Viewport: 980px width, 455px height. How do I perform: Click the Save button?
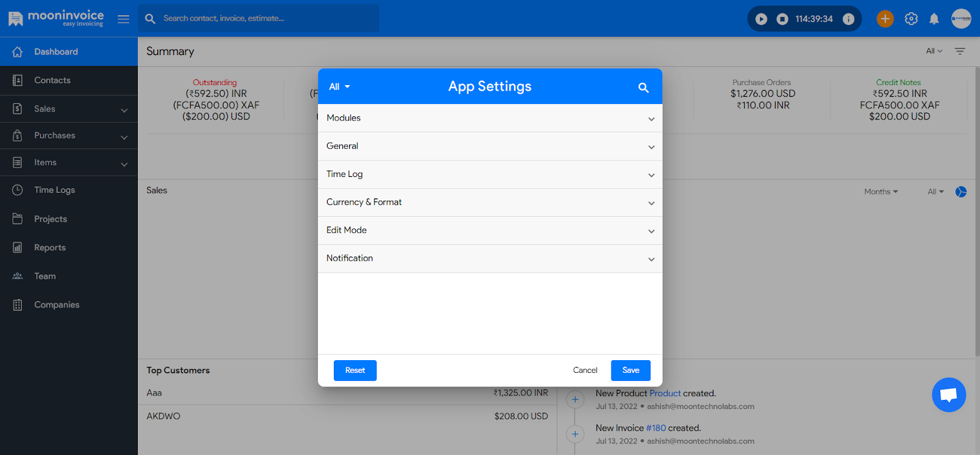tap(630, 370)
